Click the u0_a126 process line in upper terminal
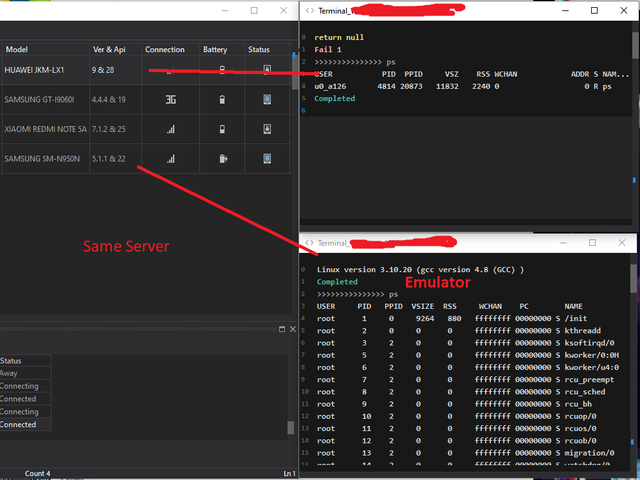640x480 pixels. pyautogui.click(x=463, y=87)
